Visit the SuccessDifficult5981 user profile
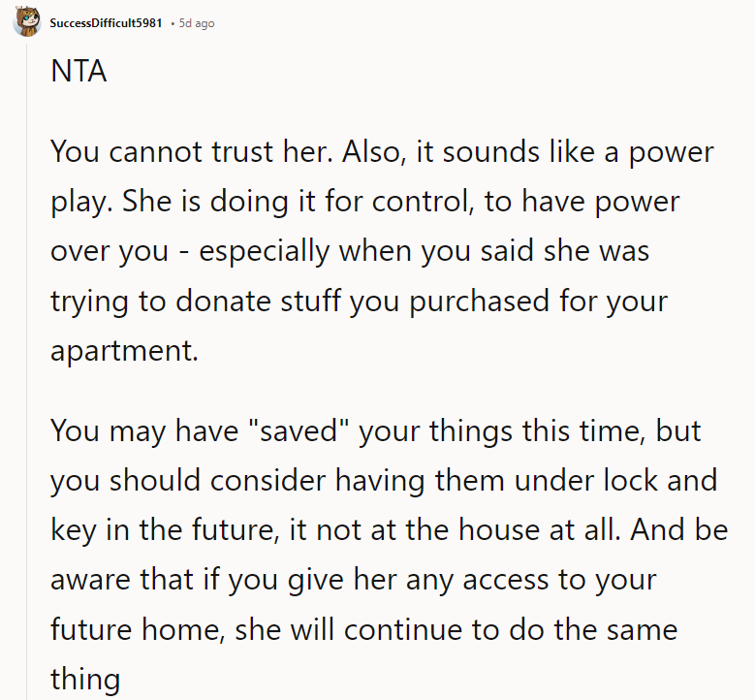Screen dimensions: 755x700 click(106, 23)
